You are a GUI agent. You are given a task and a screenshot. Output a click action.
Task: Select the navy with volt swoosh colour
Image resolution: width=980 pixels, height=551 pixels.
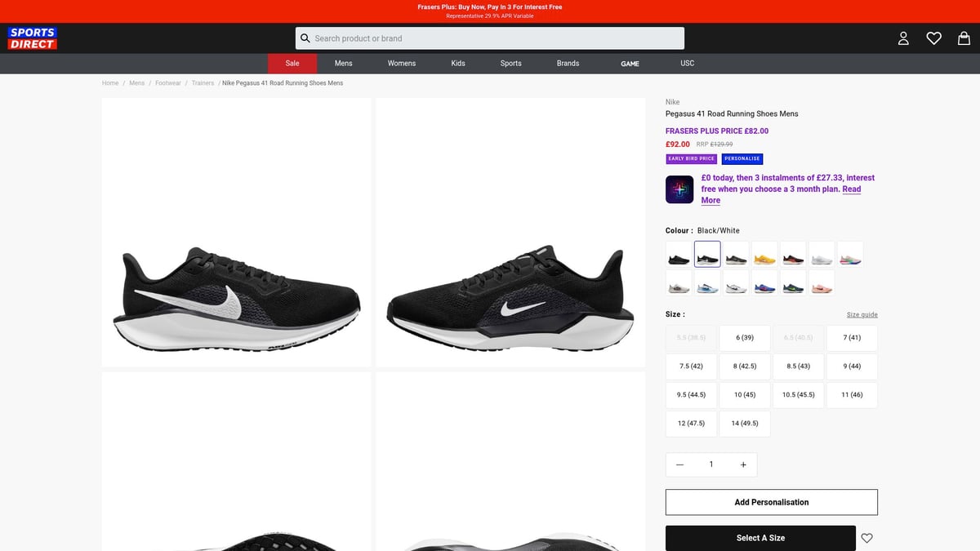point(793,283)
